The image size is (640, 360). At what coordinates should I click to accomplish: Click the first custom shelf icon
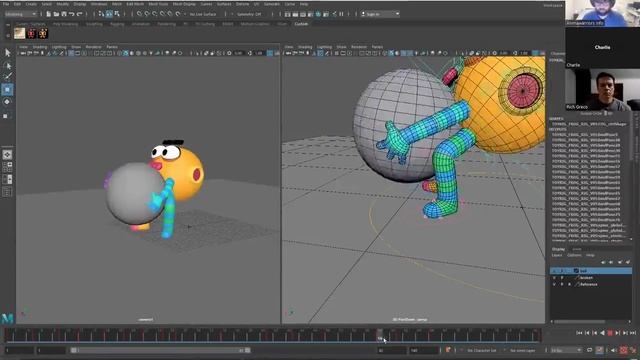tap(19, 33)
